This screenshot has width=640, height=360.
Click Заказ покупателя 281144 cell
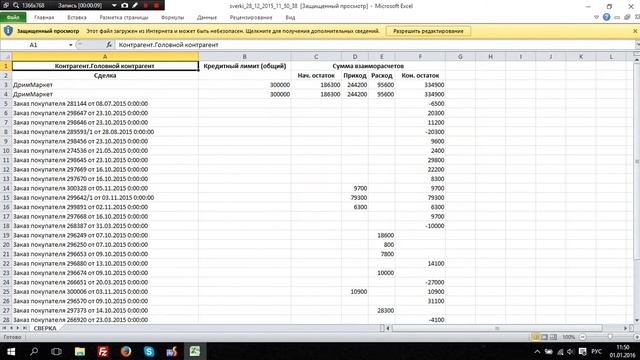point(105,104)
